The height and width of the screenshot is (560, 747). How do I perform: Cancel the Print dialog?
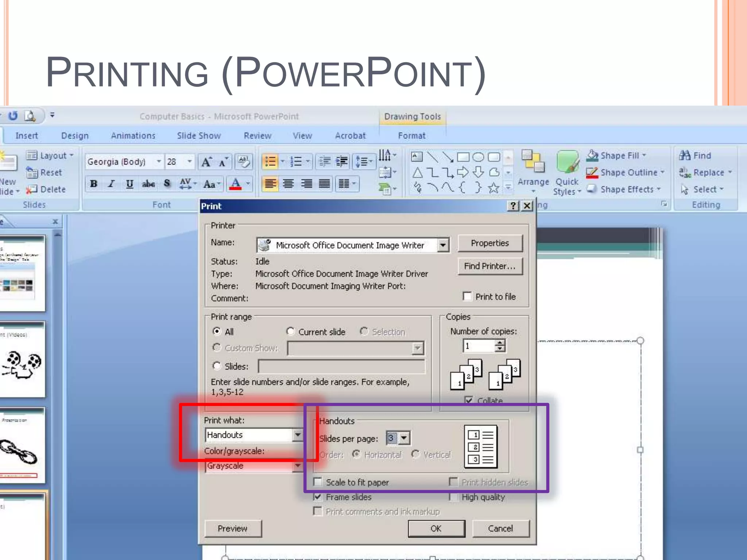pyautogui.click(x=500, y=528)
